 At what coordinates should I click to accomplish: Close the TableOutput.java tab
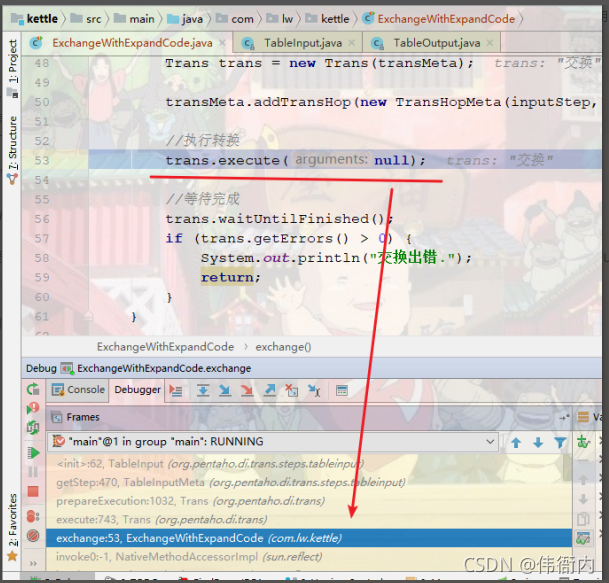(490, 43)
